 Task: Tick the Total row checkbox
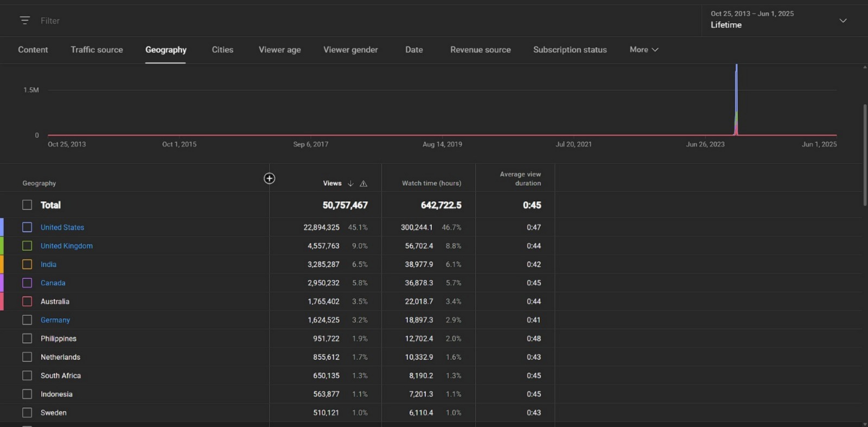27,205
